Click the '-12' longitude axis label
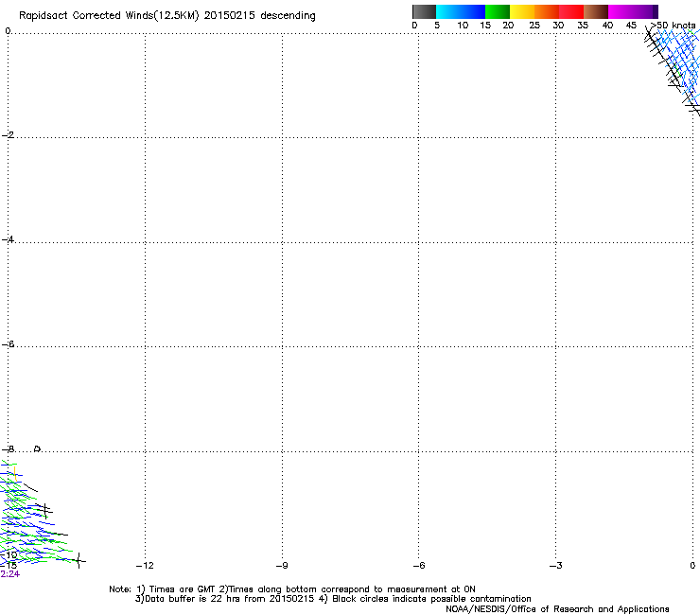Viewport: 700px width, 615px height. coord(145,566)
